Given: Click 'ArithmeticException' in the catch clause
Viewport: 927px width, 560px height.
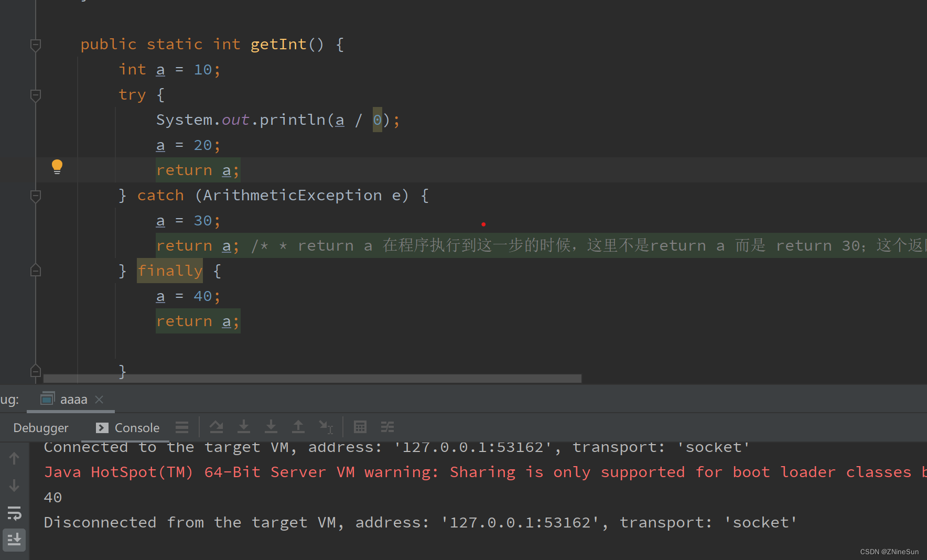Looking at the screenshot, I should pos(293,196).
